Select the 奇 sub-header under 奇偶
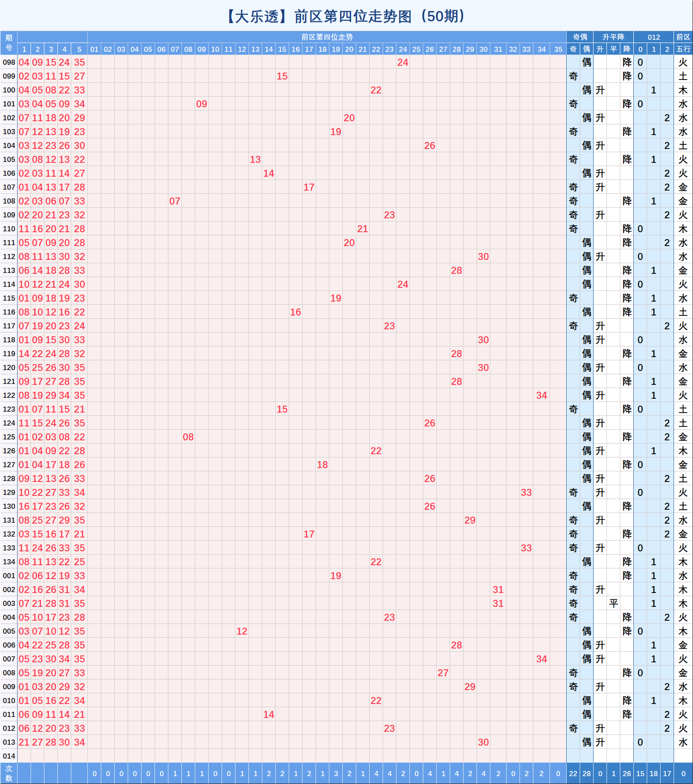 point(573,49)
